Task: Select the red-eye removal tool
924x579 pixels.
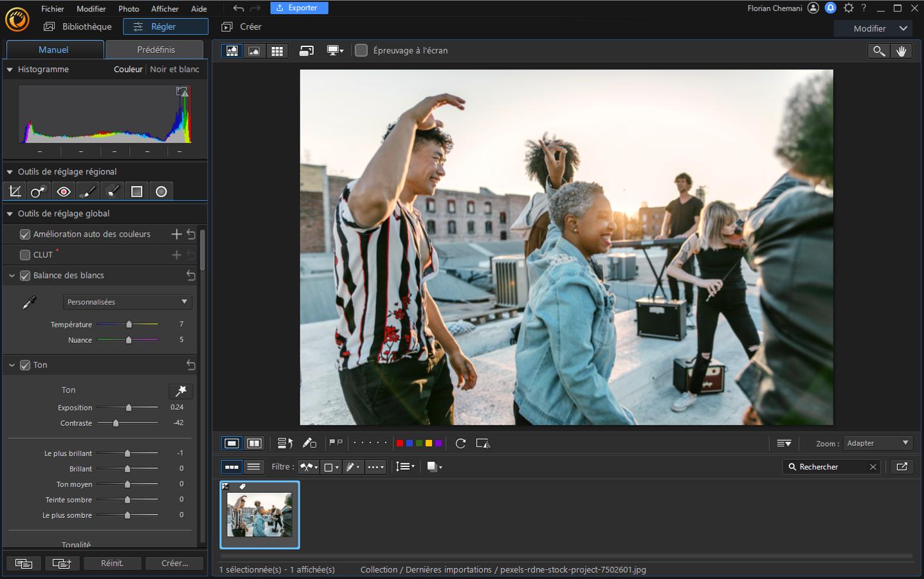Action: pyautogui.click(x=63, y=192)
